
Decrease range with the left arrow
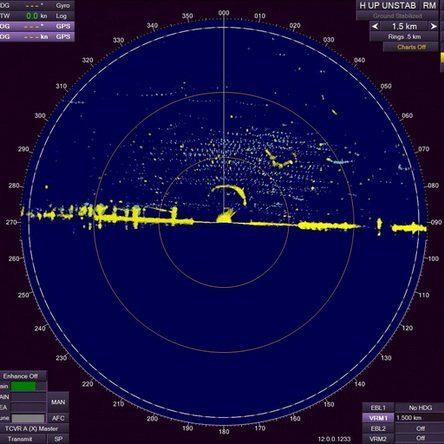[375, 26]
